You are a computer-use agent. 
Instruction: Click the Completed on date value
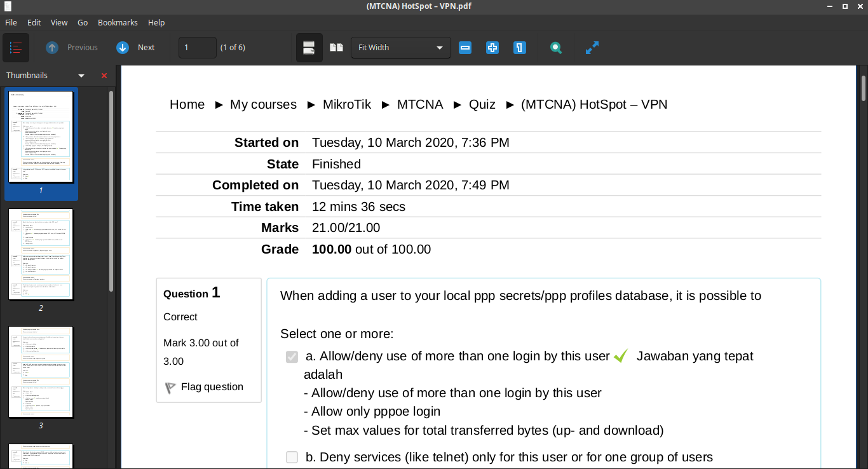coord(410,185)
